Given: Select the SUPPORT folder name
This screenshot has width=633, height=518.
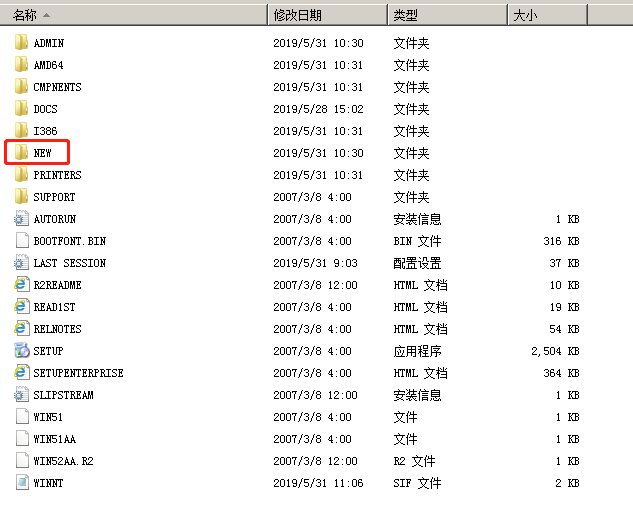Looking at the screenshot, I should coord(54,197).
